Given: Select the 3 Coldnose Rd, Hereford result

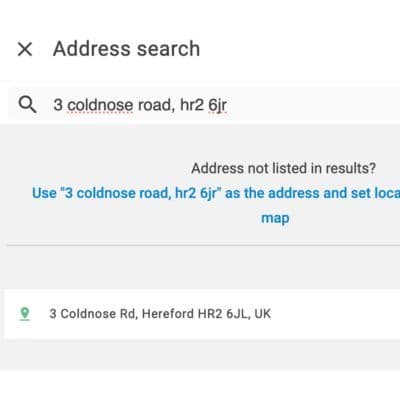Looking at the screenshot, I should (202, 314).
